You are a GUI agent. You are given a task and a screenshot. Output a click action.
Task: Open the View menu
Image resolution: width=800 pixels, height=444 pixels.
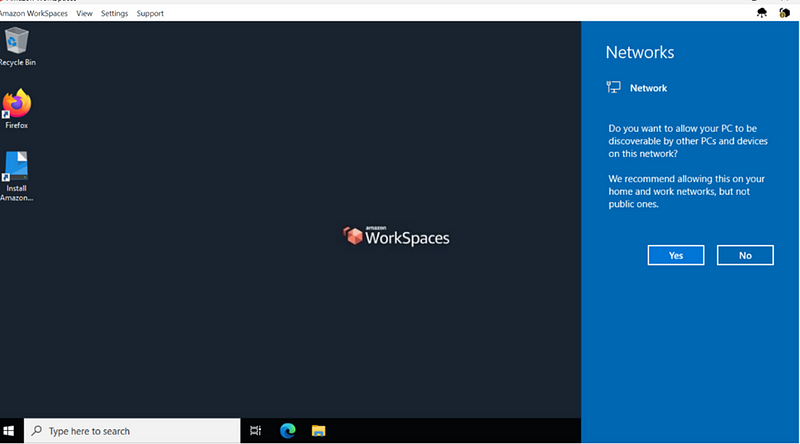pyautogui.click(x=84, y=13)
